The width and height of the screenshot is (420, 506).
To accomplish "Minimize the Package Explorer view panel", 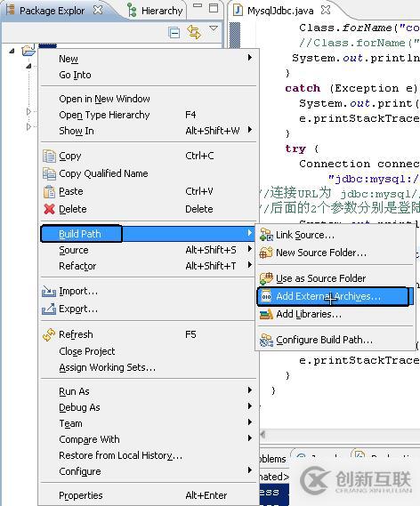I will (x=198, y=5).
